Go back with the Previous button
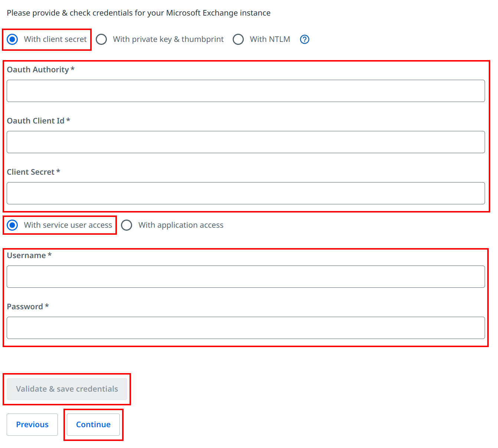This screenshot has height=448, width=498. pos(32,425)
